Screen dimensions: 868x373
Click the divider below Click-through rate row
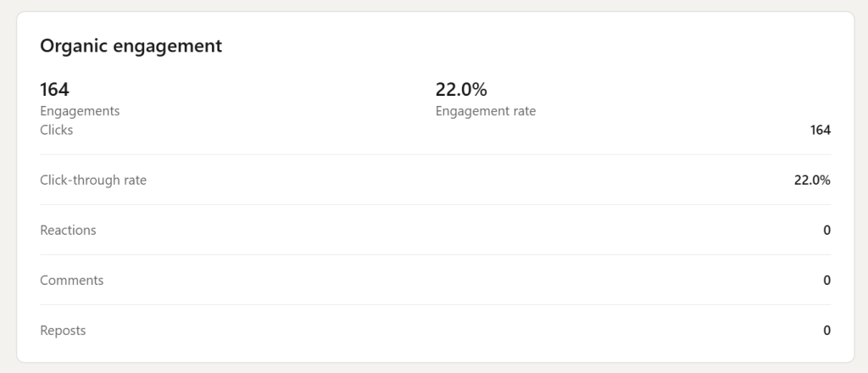(435, 205)
